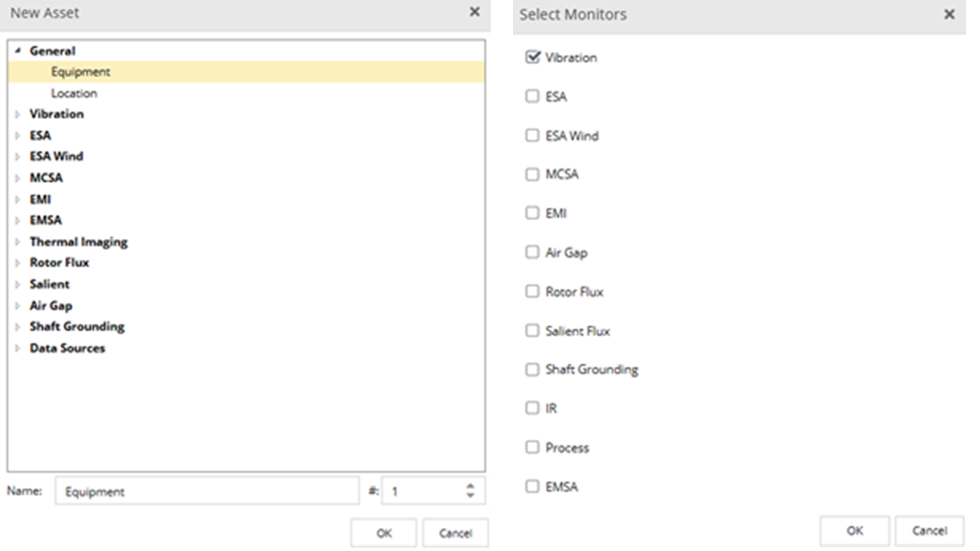Collapse the General tree node
Viewport: 980px width, 551px height.
[x=18, y=51]
